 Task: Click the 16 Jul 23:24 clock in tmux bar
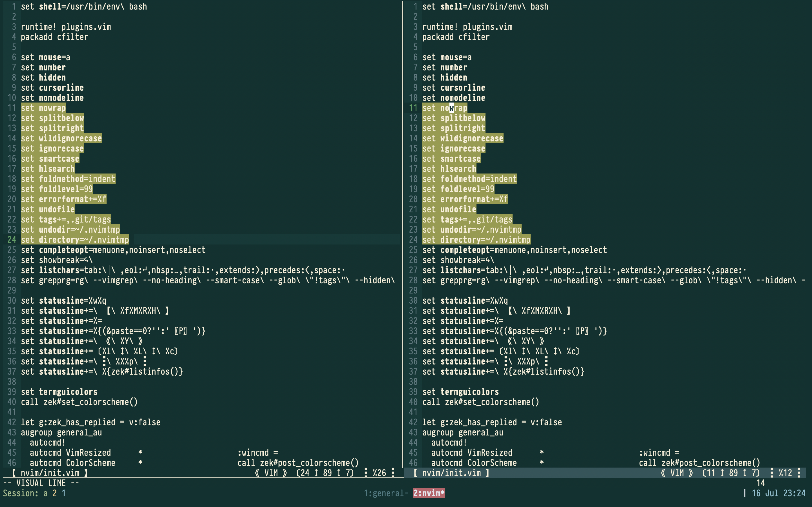[778, 493]
